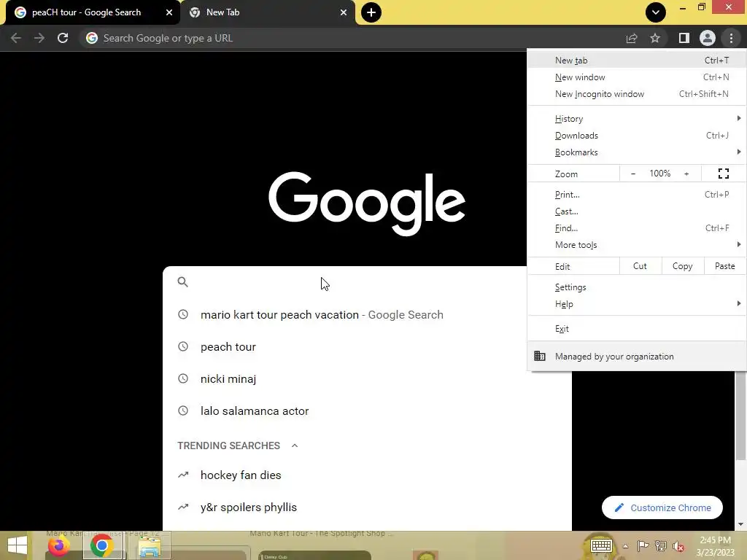The image size is (747, 560).
Task: Select New window menu entry
Action: [x=636, y=77]
